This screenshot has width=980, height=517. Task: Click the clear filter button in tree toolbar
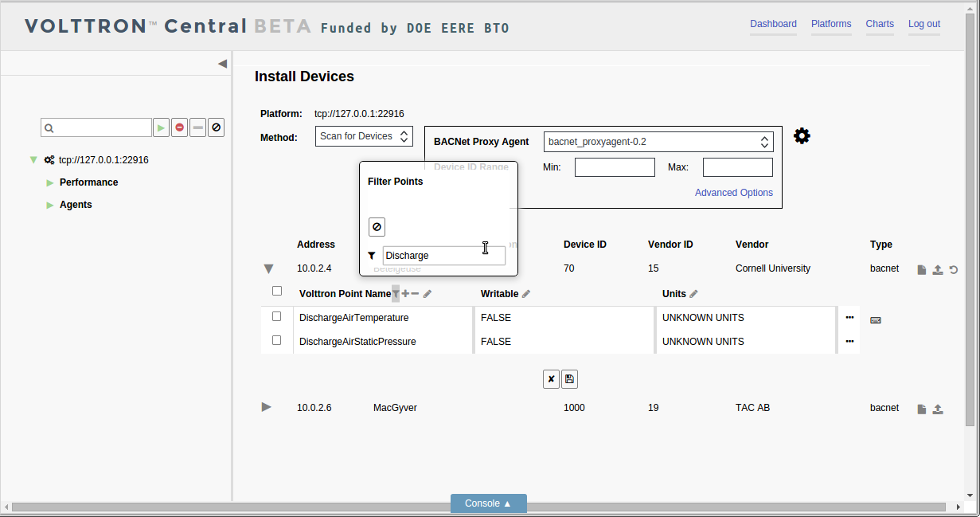(217, 127)
